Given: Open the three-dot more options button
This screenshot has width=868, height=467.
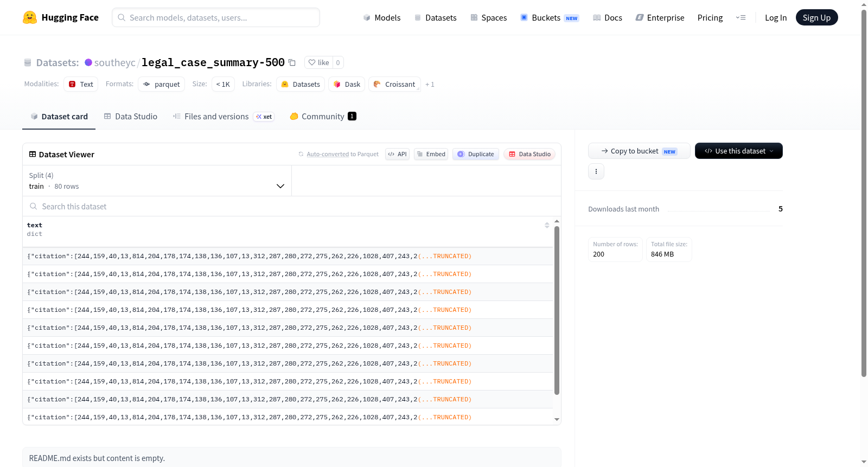Looking at the screenshot, I should point(596,171).
